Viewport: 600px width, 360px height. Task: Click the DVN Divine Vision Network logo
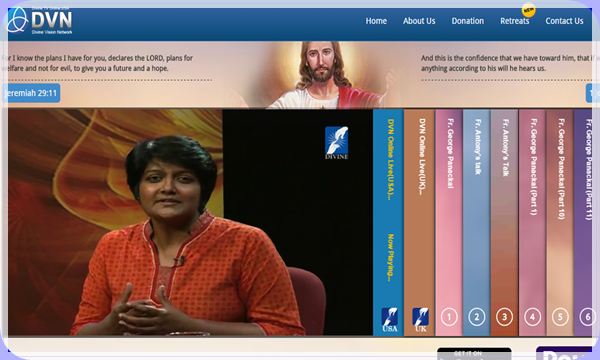40,21
